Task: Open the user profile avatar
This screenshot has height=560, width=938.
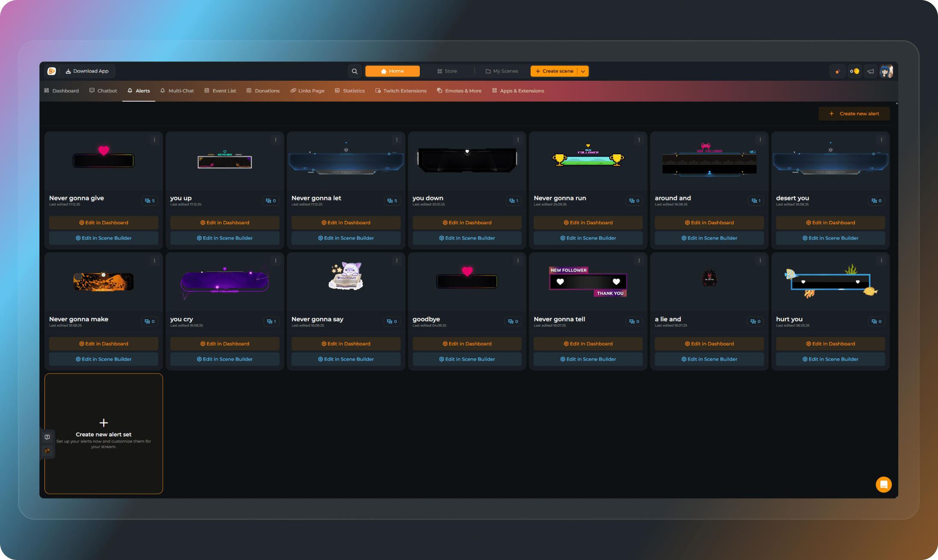Action: click(886, 71)
